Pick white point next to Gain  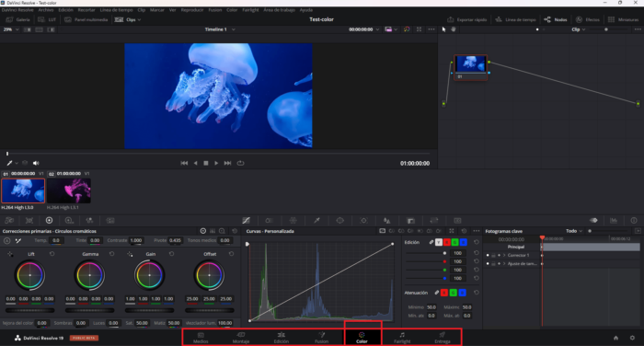130,254
